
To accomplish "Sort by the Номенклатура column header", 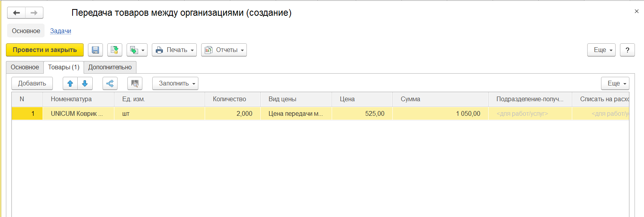I will (78, 99).
